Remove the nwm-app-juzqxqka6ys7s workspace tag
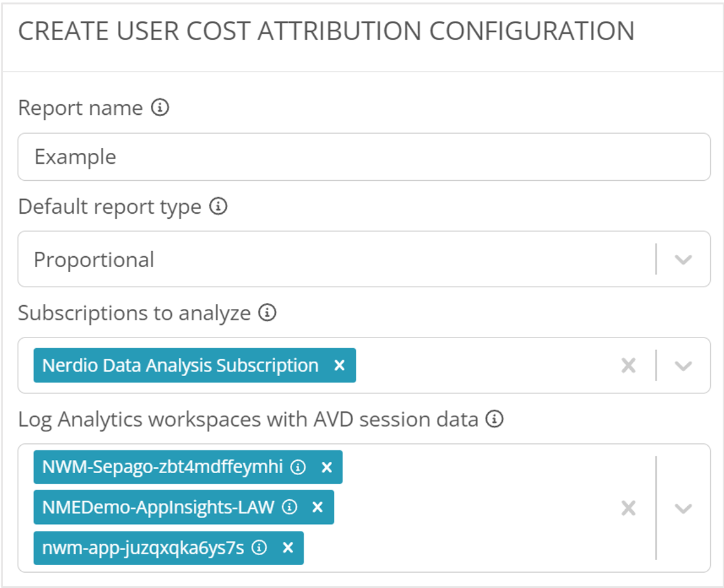 [x=288, y=547]
